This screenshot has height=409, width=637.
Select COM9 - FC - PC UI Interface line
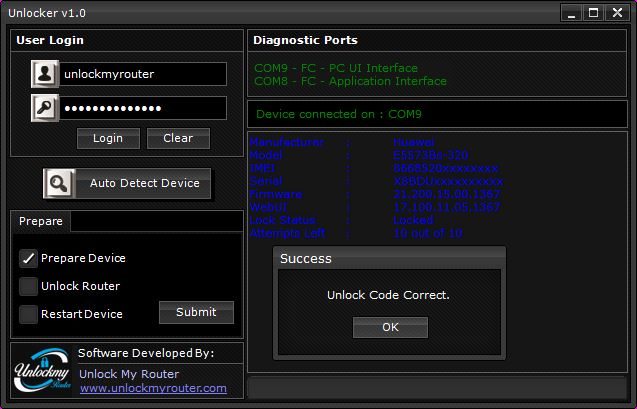point(336,68)
